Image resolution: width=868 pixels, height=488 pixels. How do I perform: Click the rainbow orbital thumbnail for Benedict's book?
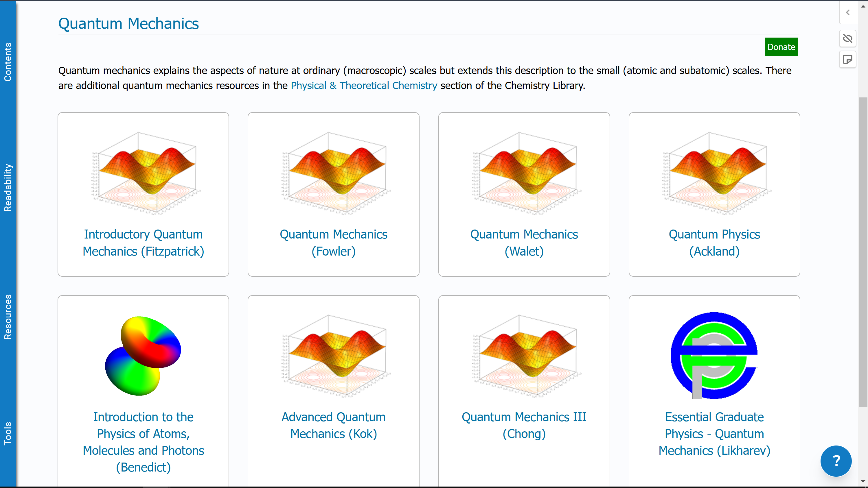point(143,357)
